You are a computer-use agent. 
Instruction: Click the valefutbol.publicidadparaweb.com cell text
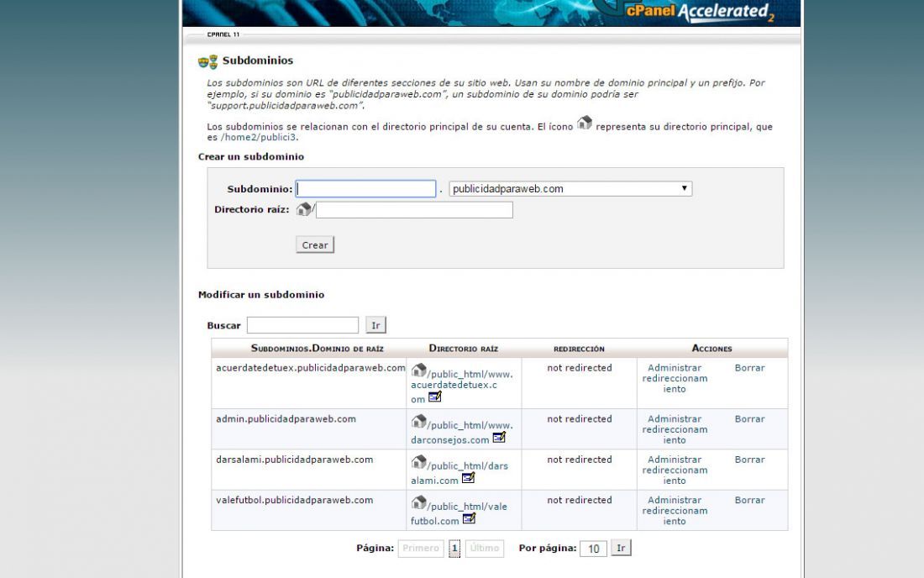[x=294, y=500]
